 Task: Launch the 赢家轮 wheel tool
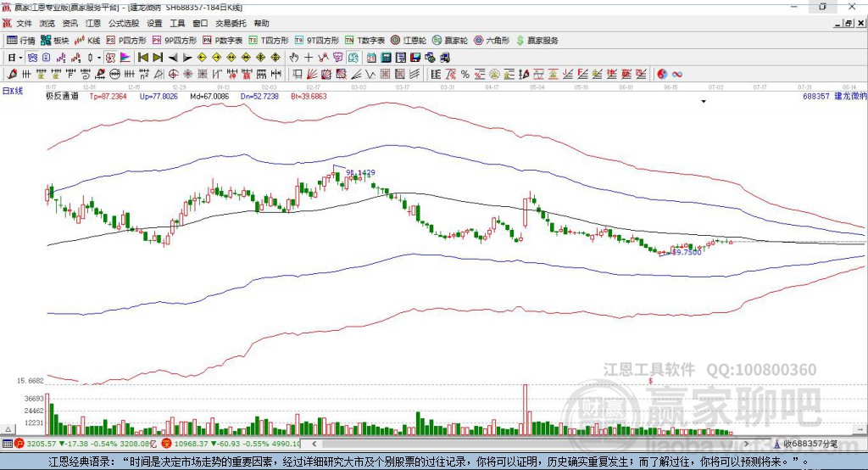tap(450, 41)
